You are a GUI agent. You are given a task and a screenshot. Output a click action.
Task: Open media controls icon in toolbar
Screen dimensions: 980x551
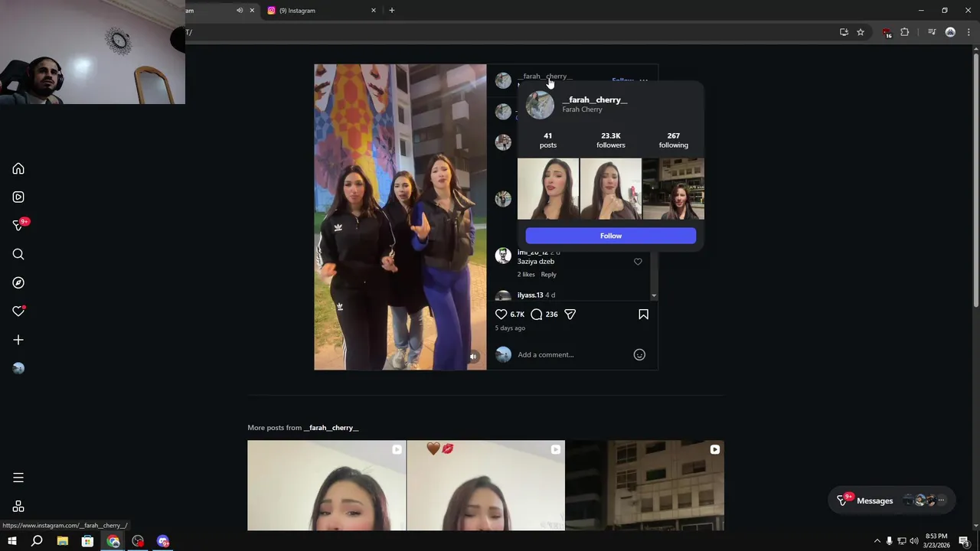point(932,32)
